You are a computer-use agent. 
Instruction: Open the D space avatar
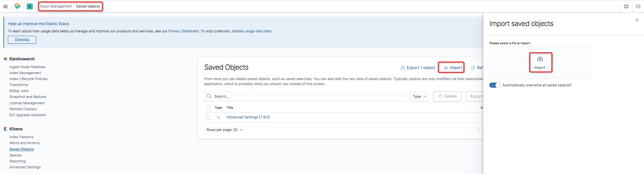(x=30, y=6)
